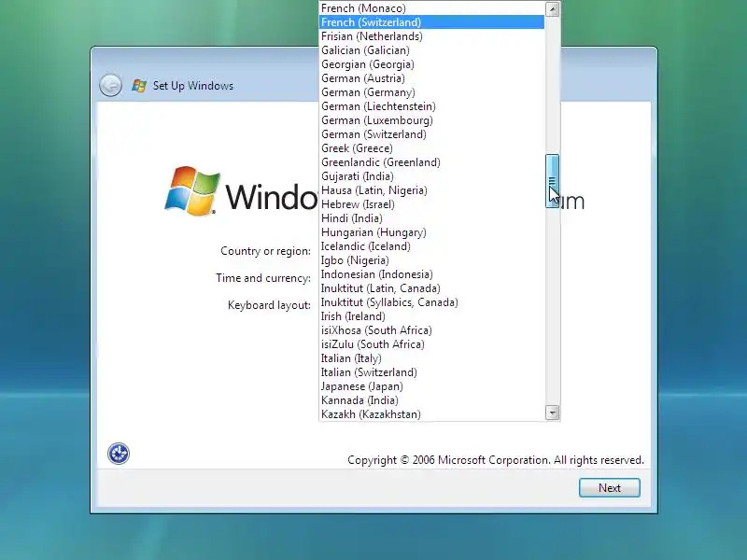747x560 pixels.
Task: Select Igbo (Nigeria)
Action: 431,260
